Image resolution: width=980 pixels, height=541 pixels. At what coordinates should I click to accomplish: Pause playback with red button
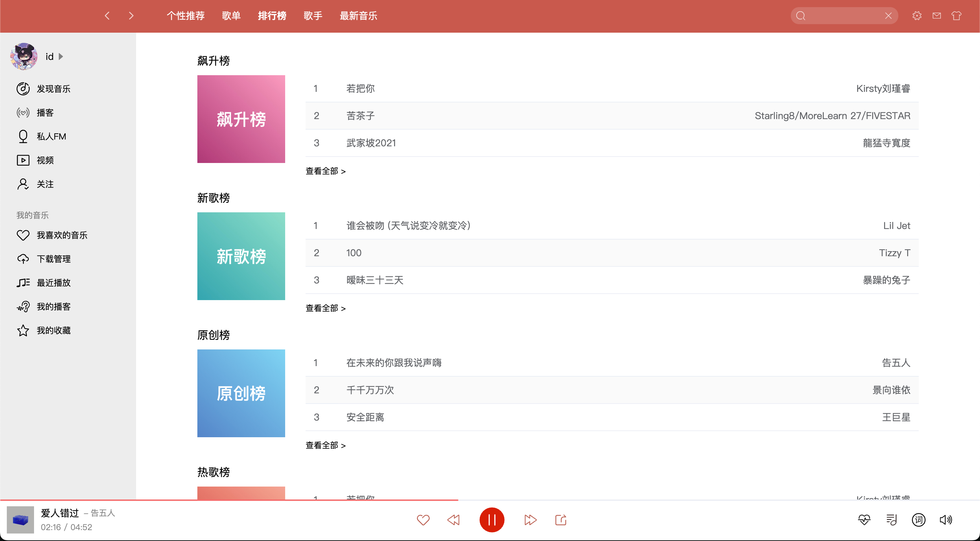click(x=491, y=520)
